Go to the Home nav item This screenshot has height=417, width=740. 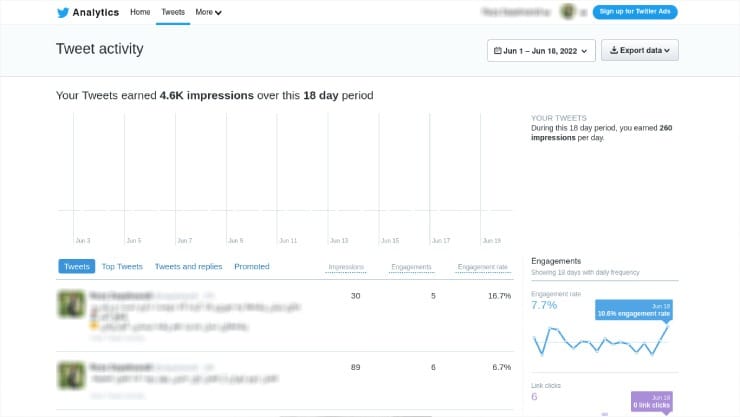click(140, 12)
